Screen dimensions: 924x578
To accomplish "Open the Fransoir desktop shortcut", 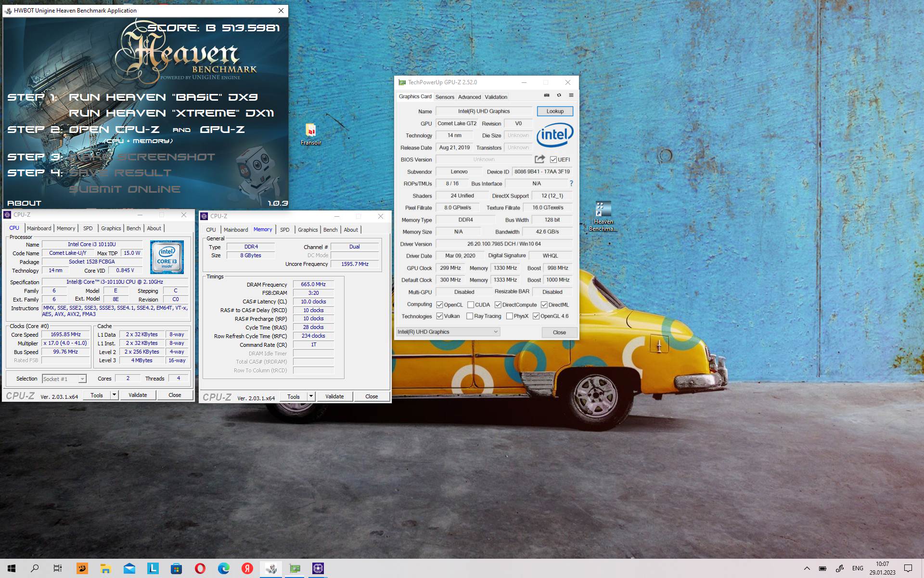I will (x=311, y=135).
